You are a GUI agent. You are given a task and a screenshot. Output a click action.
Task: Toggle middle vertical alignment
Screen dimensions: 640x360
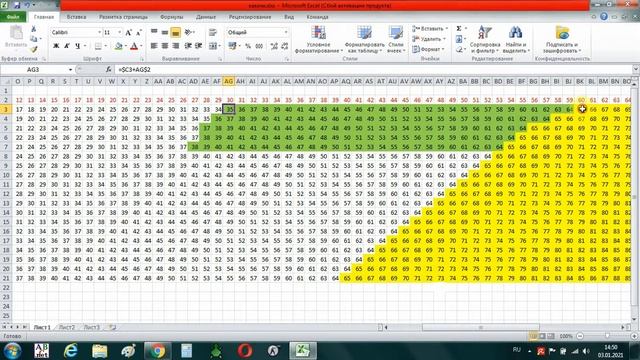(164, 32)
